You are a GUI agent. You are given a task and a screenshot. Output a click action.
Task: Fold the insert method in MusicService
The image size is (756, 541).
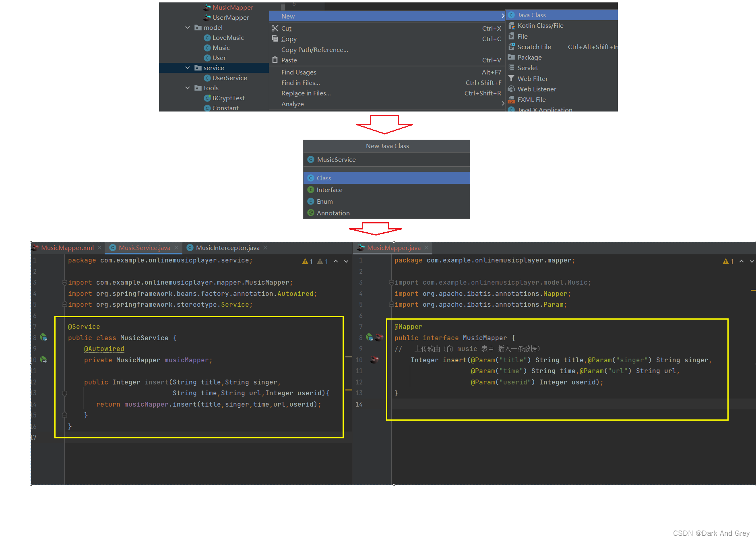point(64,393)
